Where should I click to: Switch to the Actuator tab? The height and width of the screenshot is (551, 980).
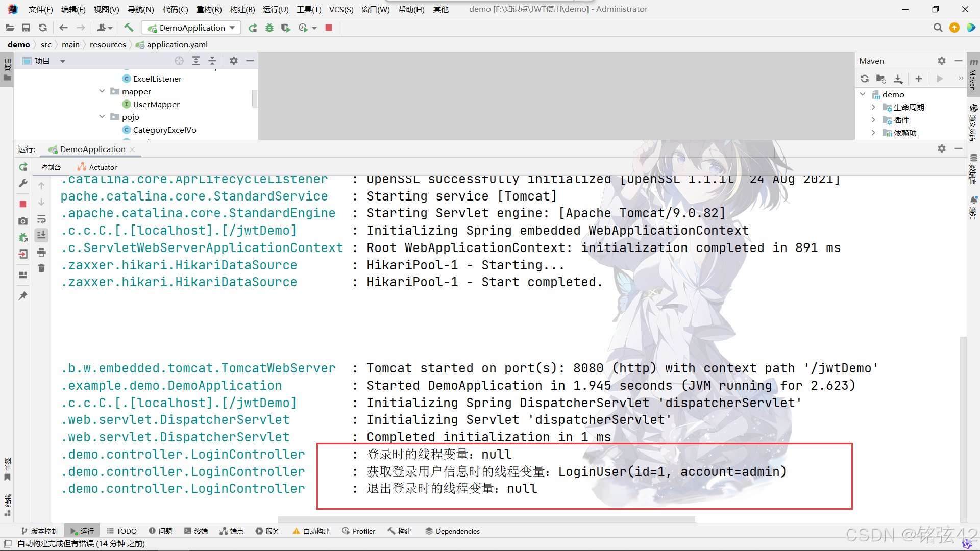97,167
